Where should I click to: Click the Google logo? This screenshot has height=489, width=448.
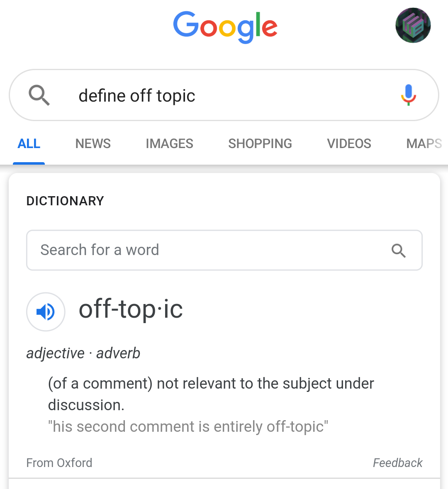225,27
